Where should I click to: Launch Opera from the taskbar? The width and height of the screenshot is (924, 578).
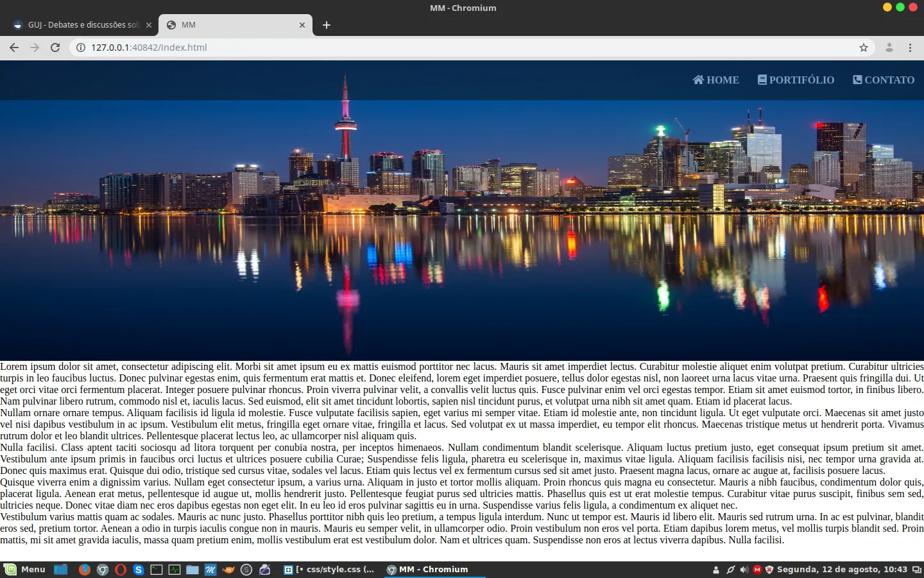coord(121,570)
